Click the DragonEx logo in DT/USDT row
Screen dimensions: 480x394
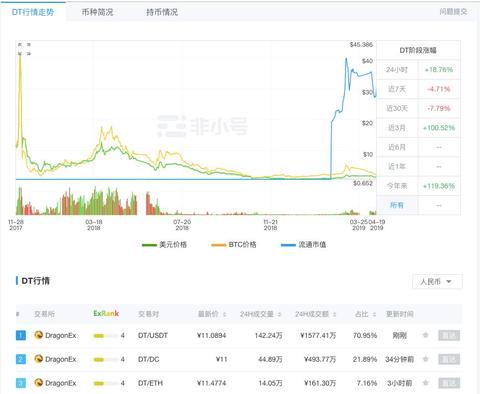tap(39, 335)
